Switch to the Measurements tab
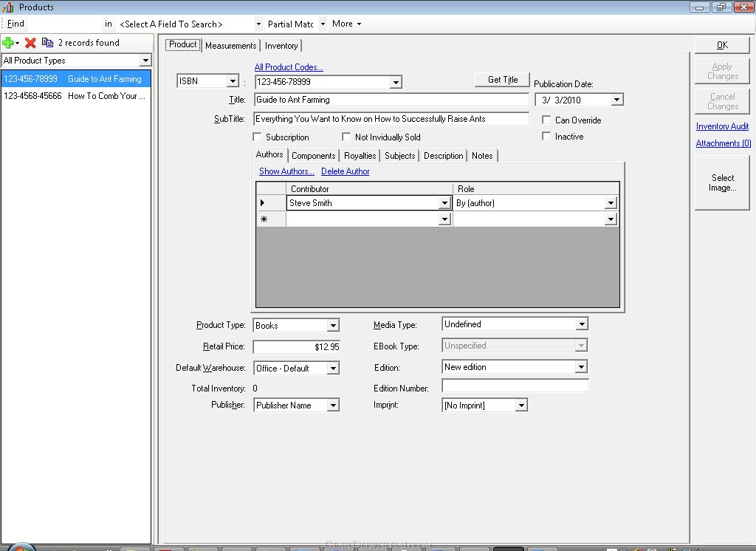 click(230, 46)
